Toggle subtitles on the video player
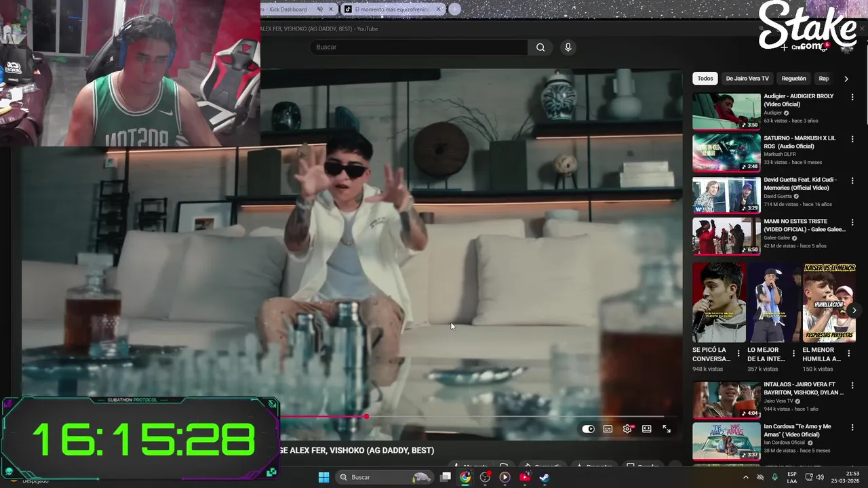 click(x=608, y=429)
